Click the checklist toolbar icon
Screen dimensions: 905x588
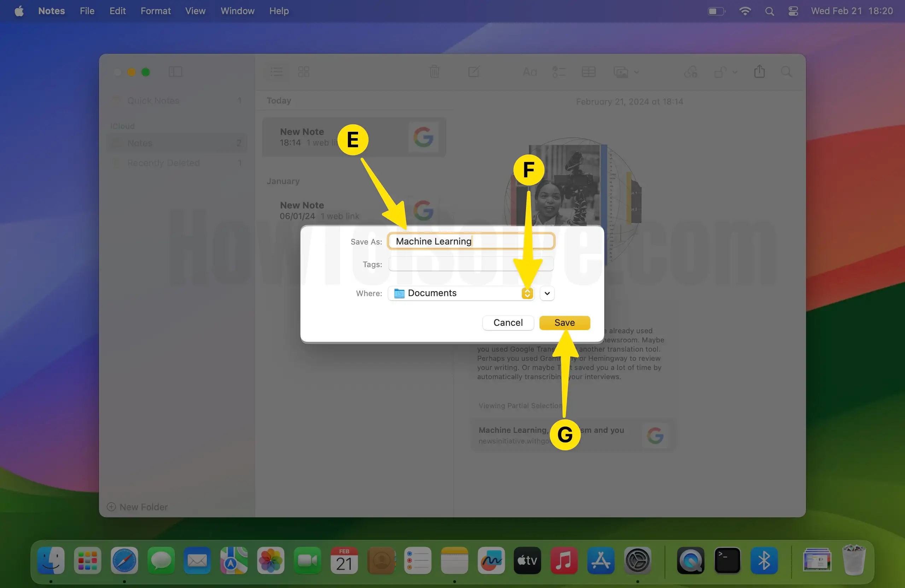(559, 72)
